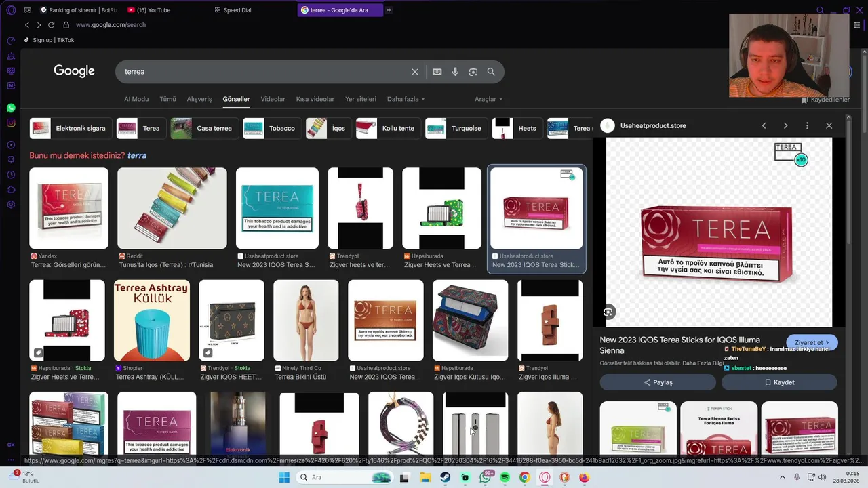Focus the Google search input containing terrea
The image size is (868, 488).
click(x=264, y=72)
